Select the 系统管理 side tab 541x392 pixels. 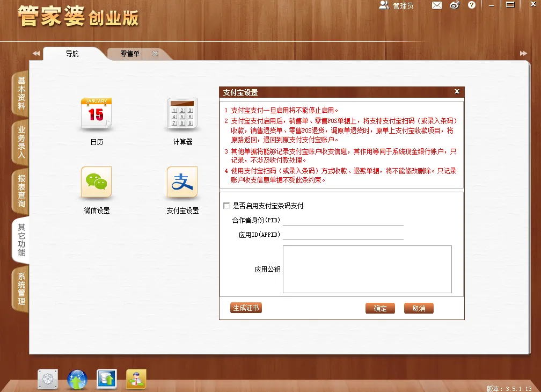pos(21,289)
